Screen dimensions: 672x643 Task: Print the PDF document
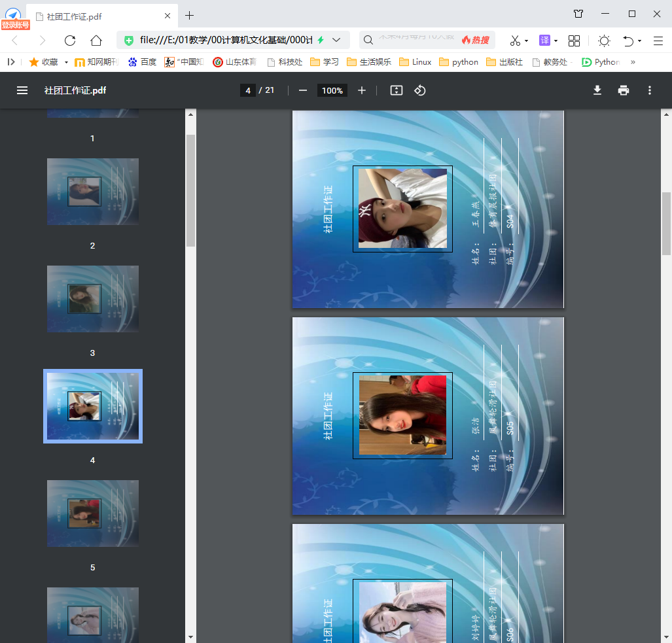click(x=624, y=90)
